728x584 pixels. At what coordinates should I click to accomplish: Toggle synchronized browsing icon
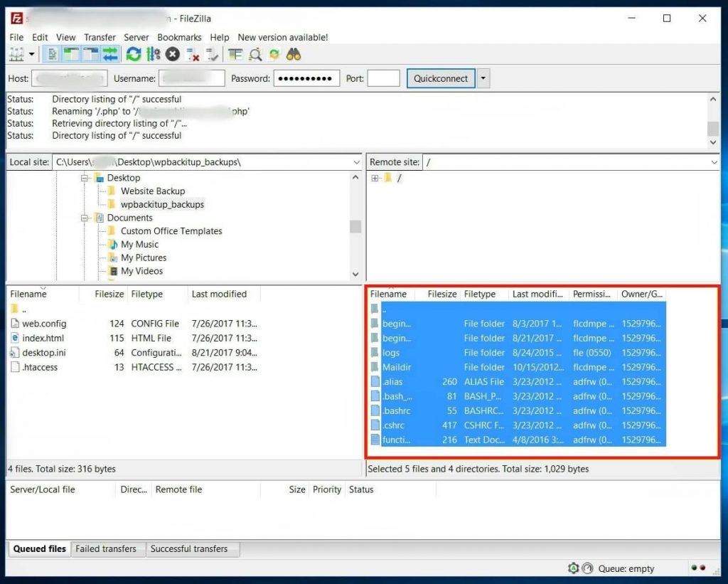(274, 55)
